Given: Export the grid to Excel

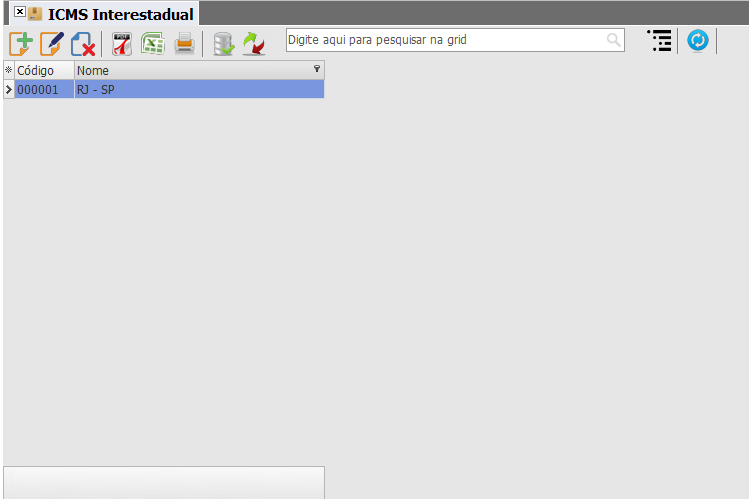Looking at the screenshot, I should pos(153,43).
